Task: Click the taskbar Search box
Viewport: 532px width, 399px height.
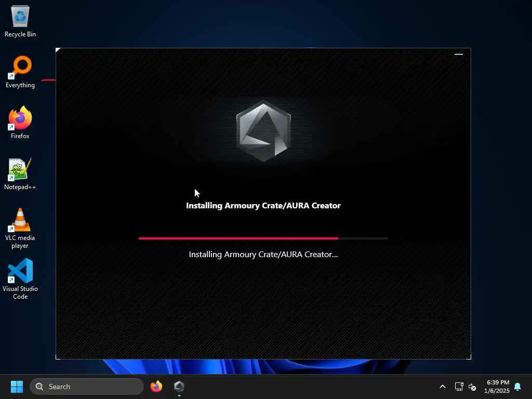Action: coord(87,387)
